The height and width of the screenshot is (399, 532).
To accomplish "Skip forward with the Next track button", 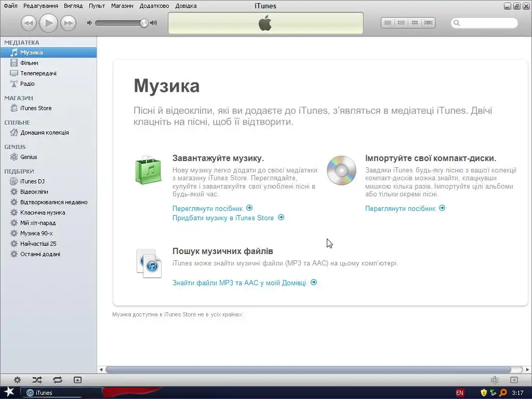I will pyautogui.click(x=68, y=23).
